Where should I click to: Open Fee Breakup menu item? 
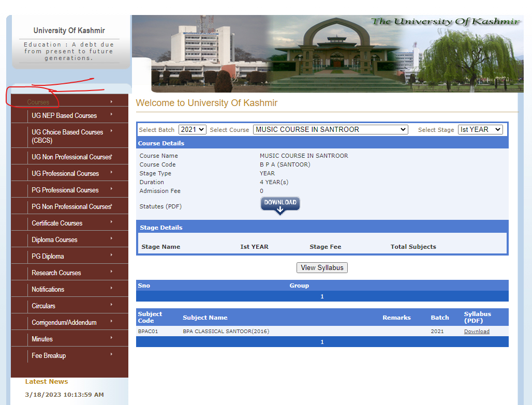pyautogui.click(x=69, y=355)
